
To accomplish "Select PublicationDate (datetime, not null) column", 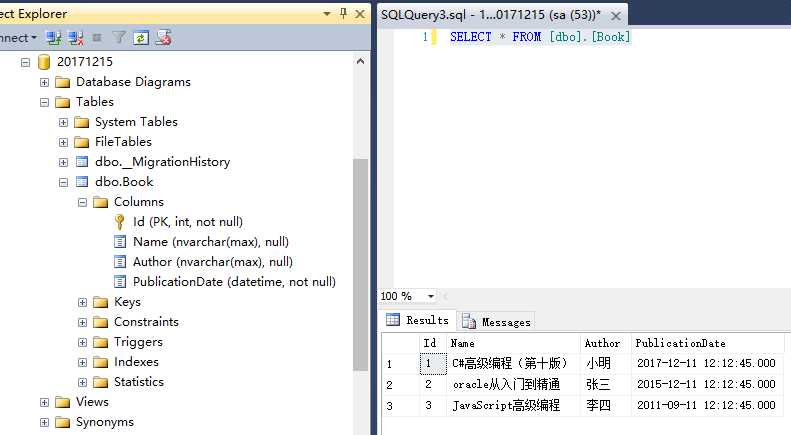I will click(x=234, y=282).
